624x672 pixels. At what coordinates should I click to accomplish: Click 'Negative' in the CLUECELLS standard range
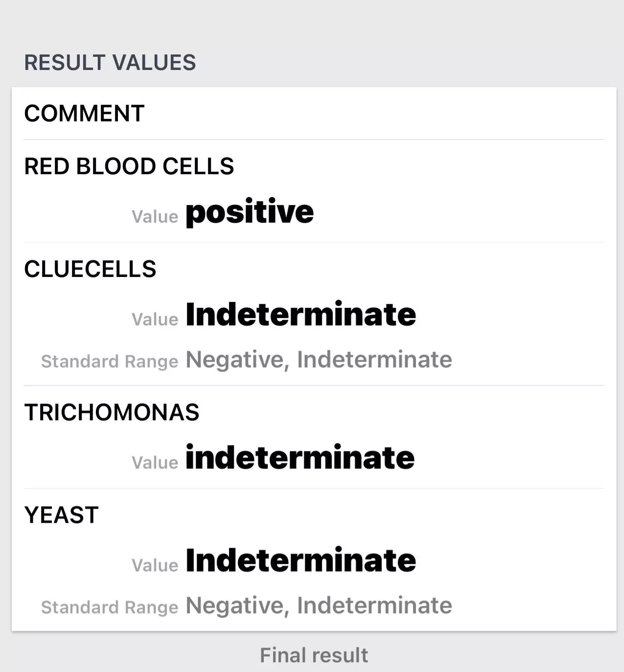click(x=234, y=360)
